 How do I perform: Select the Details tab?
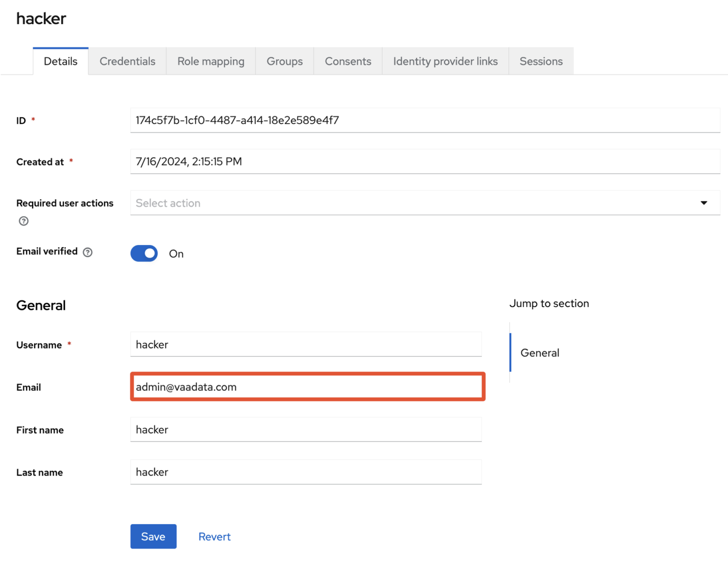pos(60,61)
